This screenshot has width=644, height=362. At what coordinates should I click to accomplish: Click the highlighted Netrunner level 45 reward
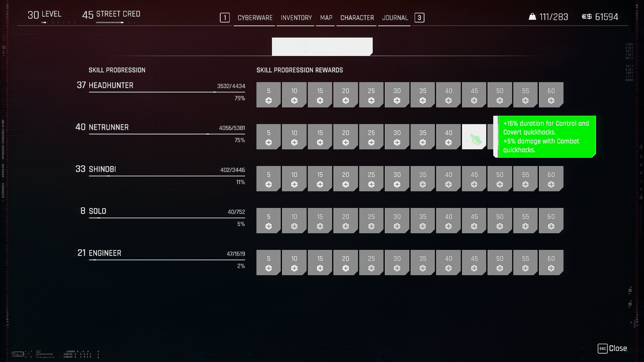pyautogui.click(x=474, y=137)
